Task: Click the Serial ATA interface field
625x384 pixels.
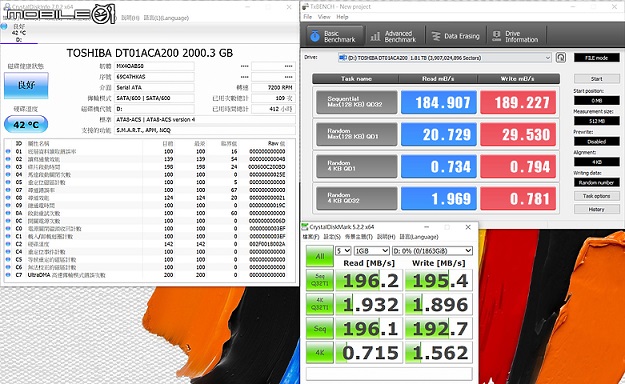Action: [154, 87]
